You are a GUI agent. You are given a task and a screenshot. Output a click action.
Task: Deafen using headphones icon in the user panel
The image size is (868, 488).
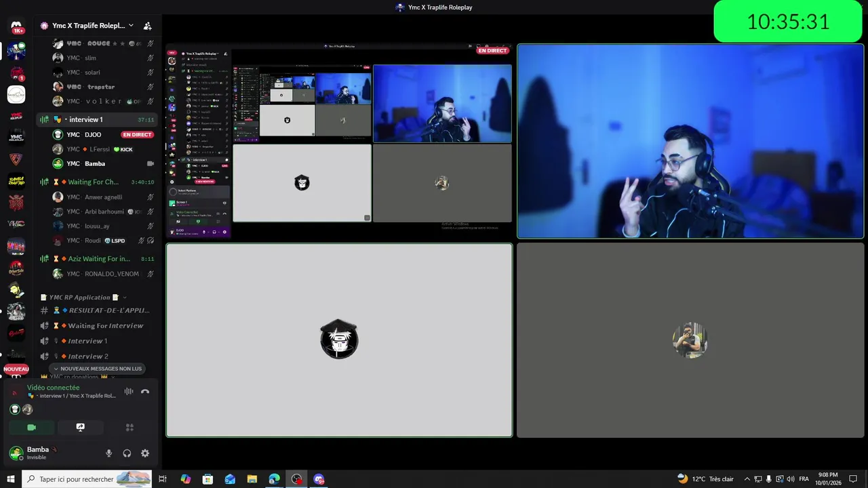point(127,453)
